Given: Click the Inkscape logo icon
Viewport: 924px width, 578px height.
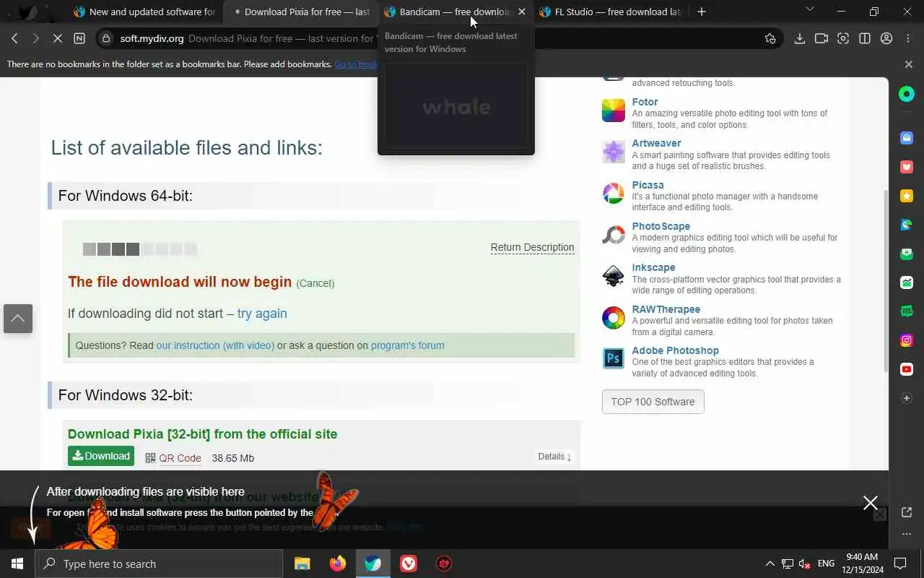Looking at the screenshot, I should (614, 276).
